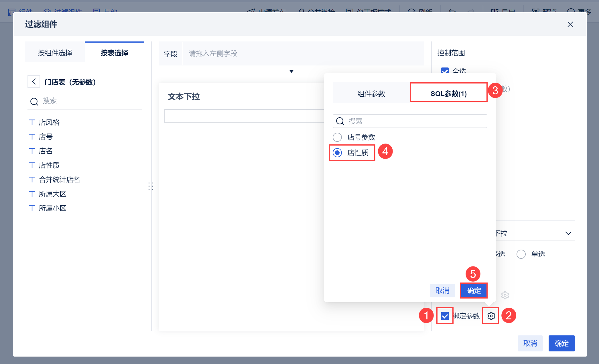Image resolution: width=599 pixels, height=364 pixels.
Task: Toggle the 全选 checkbox under 控制范围
Action: tap(445, 71)
